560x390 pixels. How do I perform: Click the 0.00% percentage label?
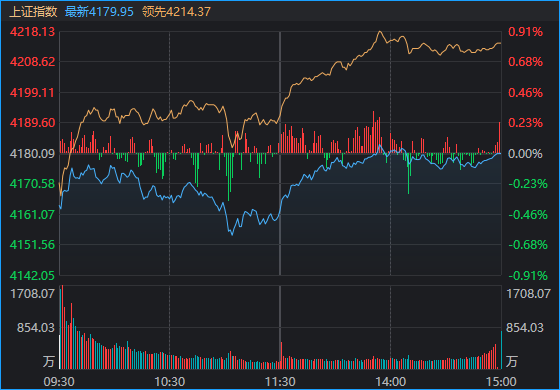click(525, 154)
